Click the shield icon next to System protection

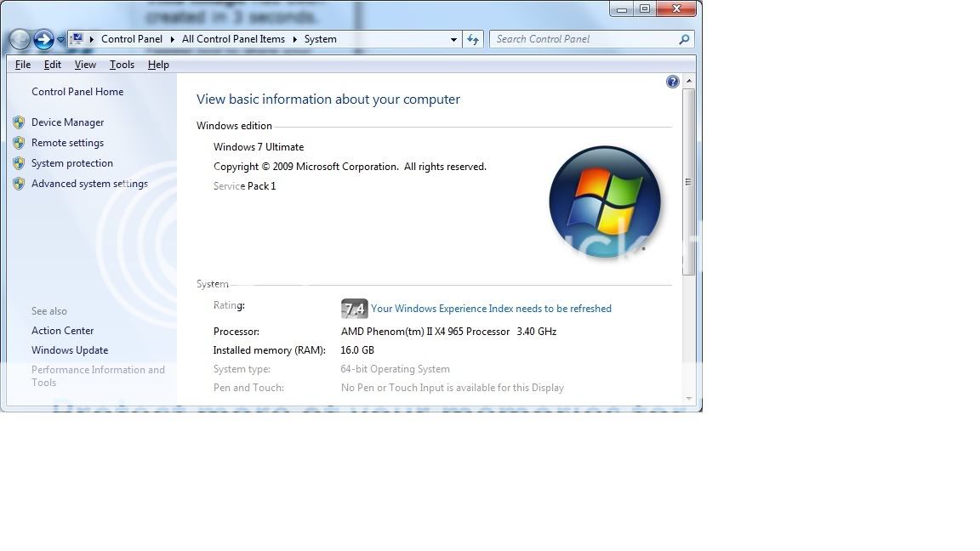coord(19,163)
